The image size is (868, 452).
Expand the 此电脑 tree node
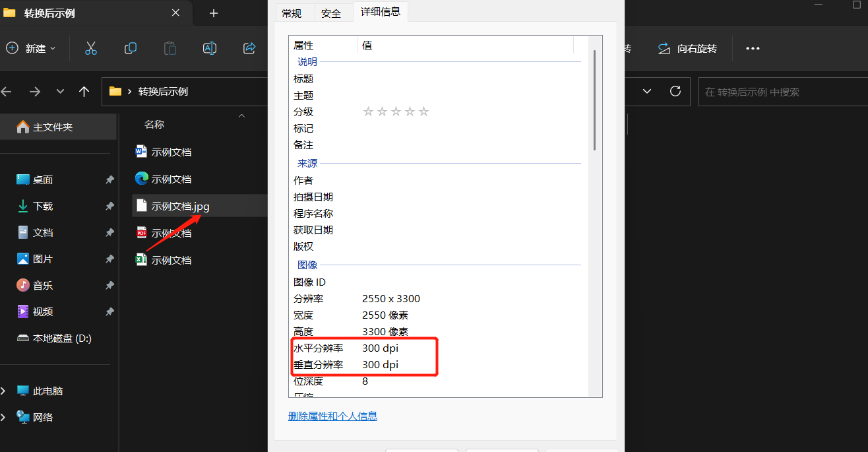point(4,391)
